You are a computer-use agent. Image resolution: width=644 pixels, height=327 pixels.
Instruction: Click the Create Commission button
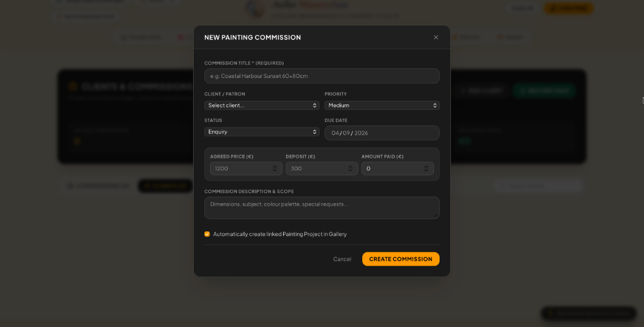(401, 259)
